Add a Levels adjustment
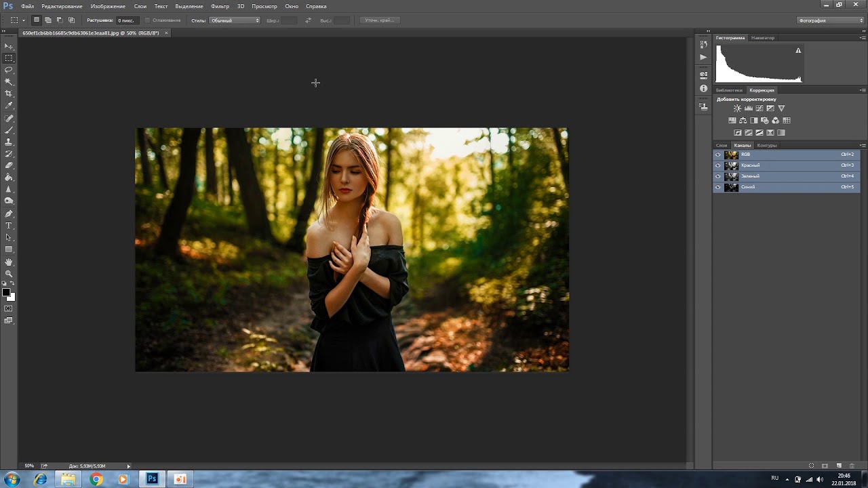This screenshot has width=868, height=488. (x=748, y=108)
